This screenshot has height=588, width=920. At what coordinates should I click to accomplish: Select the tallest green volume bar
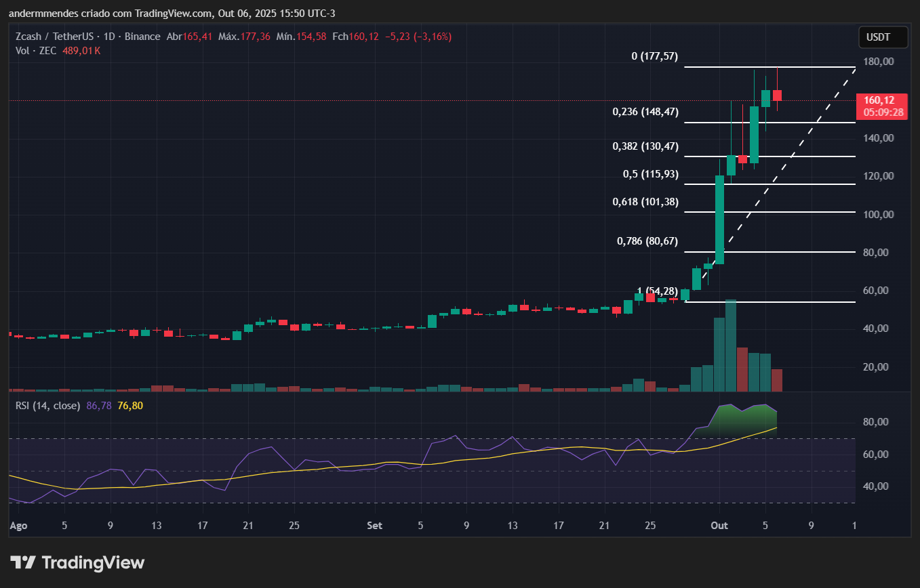coord(731,345)
